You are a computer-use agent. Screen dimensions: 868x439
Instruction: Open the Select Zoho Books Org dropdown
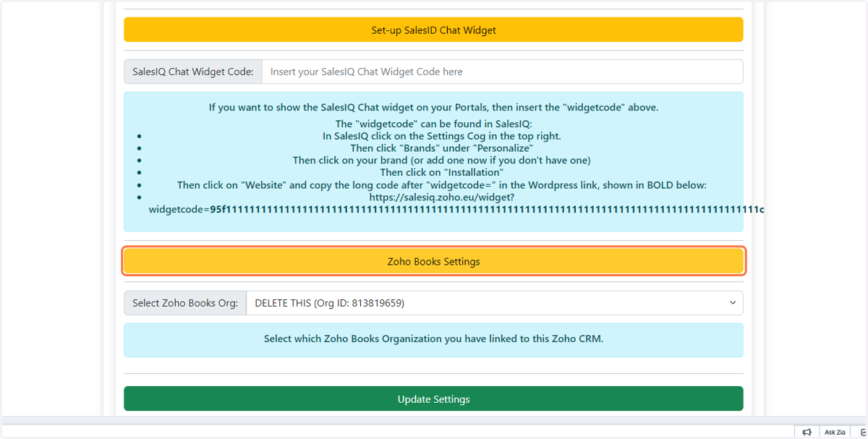click(495, 303)
